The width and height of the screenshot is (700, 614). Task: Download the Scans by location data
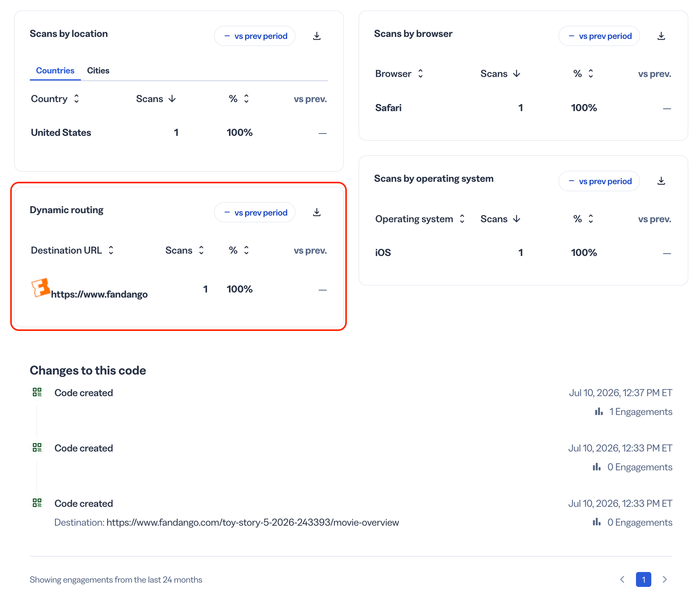point(317,36)
